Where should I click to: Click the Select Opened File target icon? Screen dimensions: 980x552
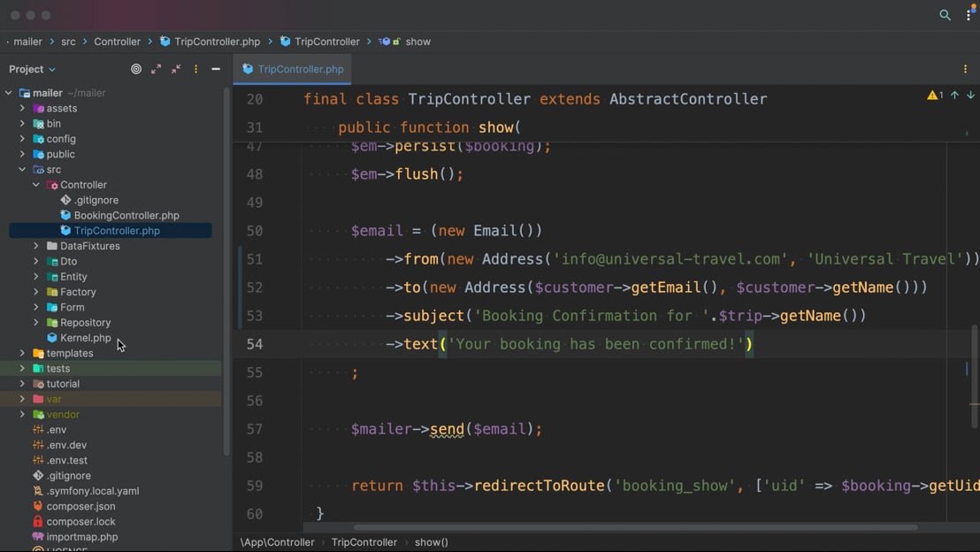click(x=135, y=69)
